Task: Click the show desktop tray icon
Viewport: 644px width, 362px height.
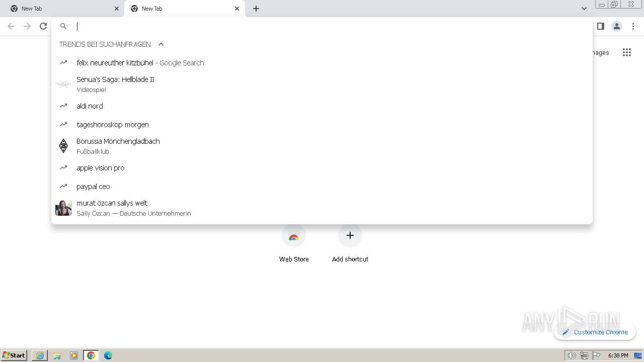Action: [x=638, y=355]
